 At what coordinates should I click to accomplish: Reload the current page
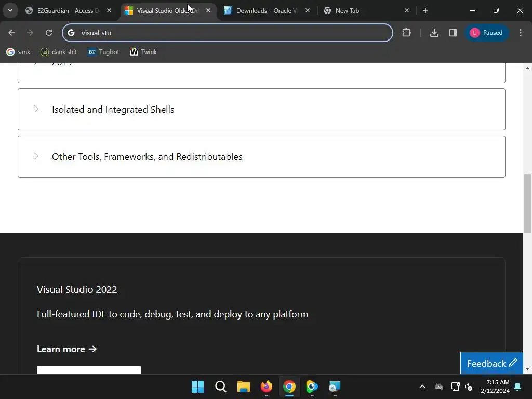click(49, 33)
